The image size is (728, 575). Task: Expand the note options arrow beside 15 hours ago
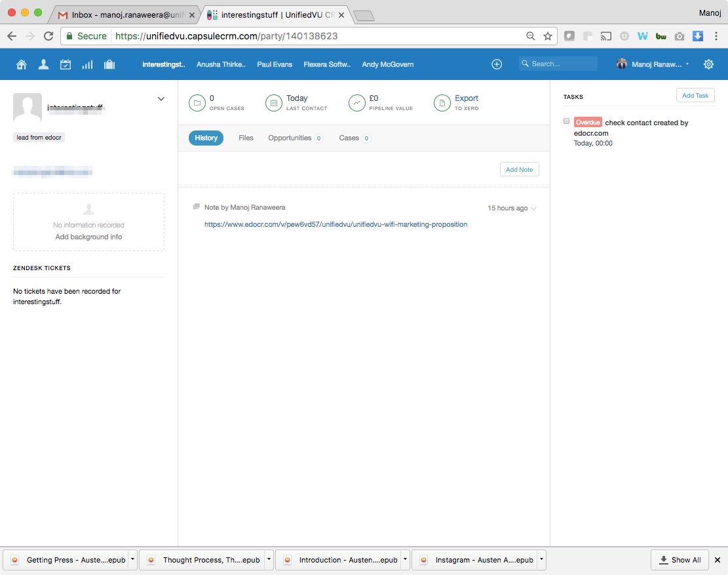[534, 208]
